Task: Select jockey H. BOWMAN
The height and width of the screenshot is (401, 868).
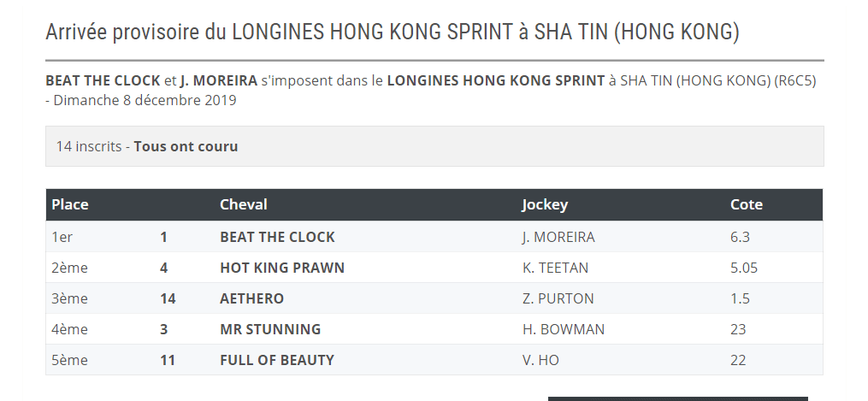Action: (563, 329)
